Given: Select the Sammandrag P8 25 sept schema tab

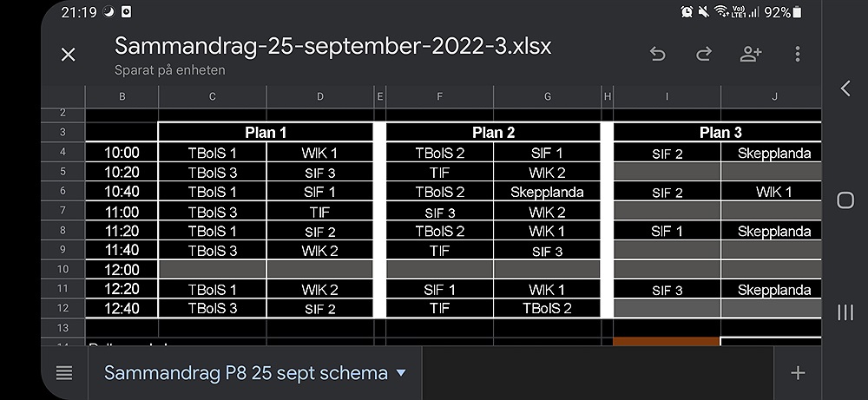Looking at the screenshot, I should (x=246, y=373).
